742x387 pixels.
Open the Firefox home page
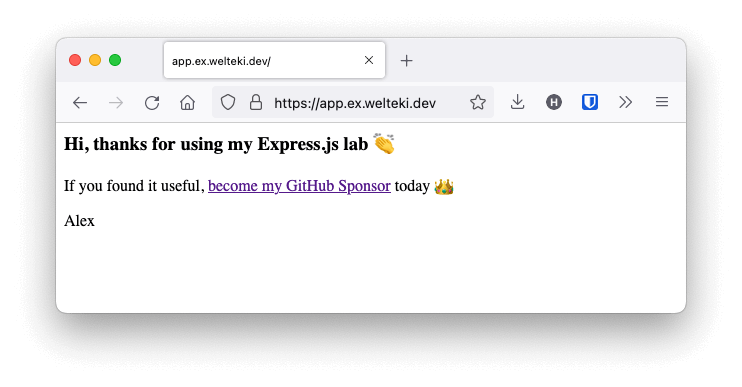click(187, 102)
